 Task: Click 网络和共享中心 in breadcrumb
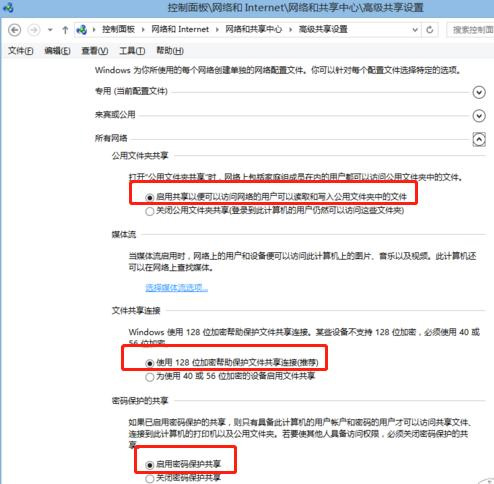253,29
